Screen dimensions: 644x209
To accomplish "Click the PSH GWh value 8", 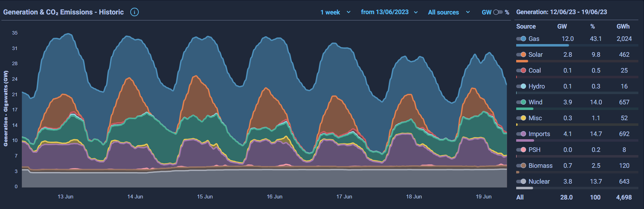I will click(624, 150).
